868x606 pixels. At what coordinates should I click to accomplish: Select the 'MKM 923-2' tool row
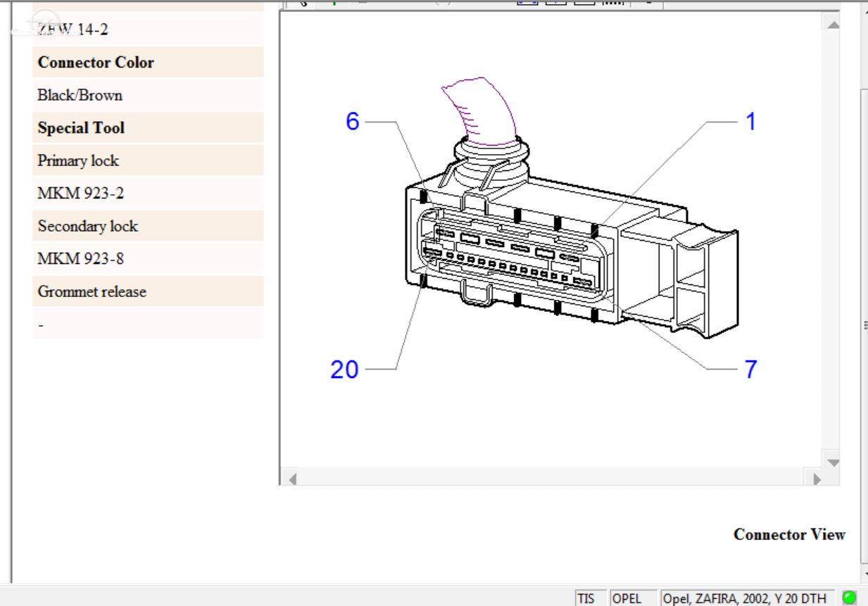pos(148,193)
